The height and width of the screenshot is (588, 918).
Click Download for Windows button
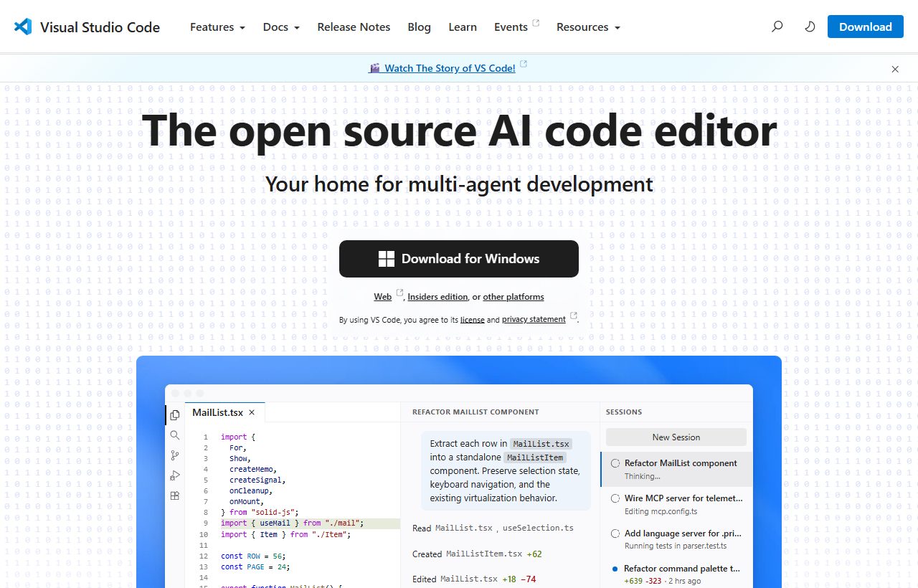459,259
